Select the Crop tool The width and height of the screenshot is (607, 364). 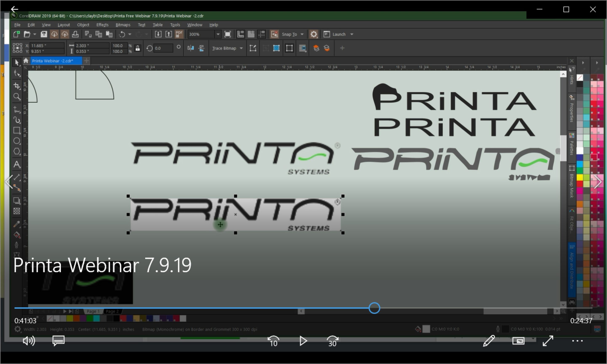tap(17, 86)
